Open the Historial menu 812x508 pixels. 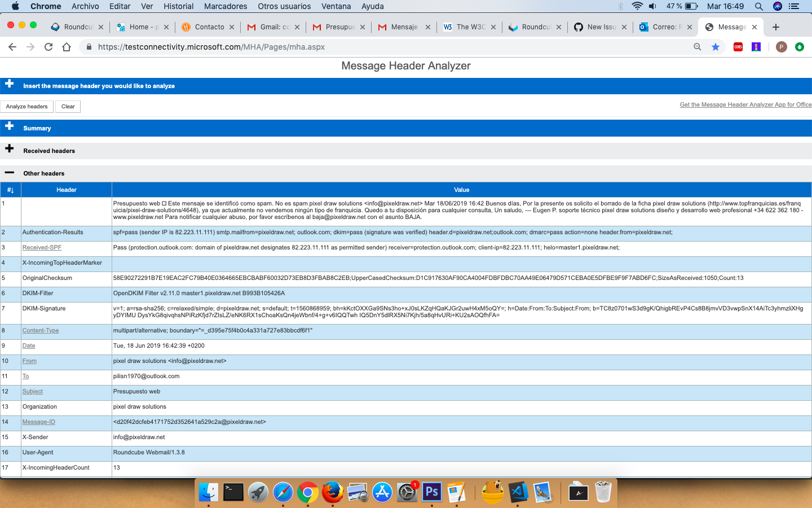coord(179,6)
